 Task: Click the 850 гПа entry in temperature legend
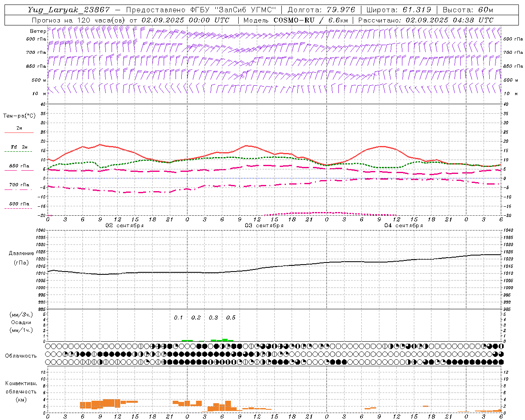coord(19,166)
